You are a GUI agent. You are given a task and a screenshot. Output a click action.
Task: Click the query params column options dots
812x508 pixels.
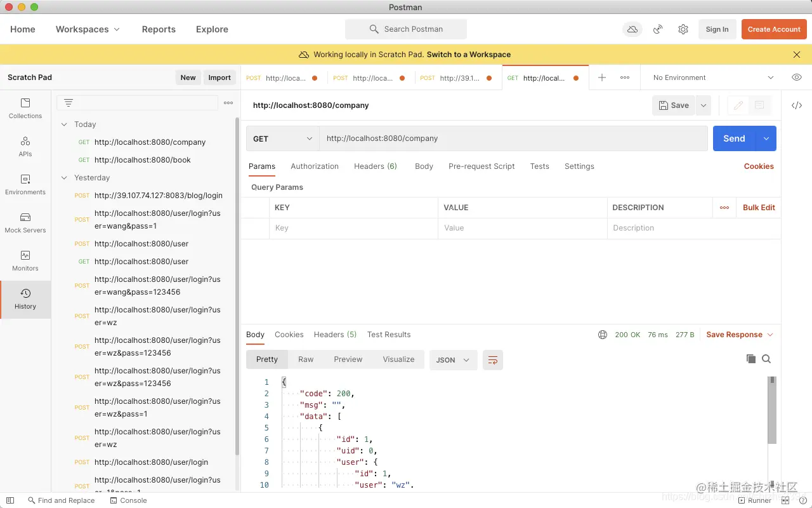click(x=724, y=208)
